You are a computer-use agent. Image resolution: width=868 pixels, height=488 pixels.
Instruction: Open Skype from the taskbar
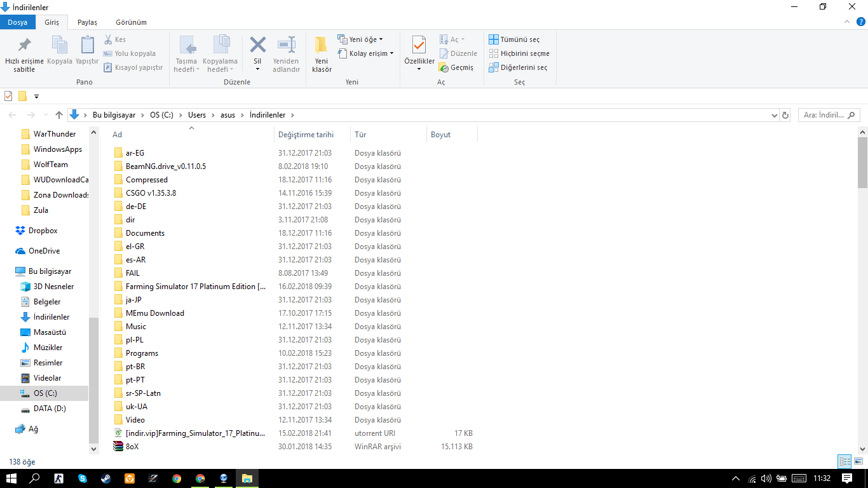click(x=83, y=478)
